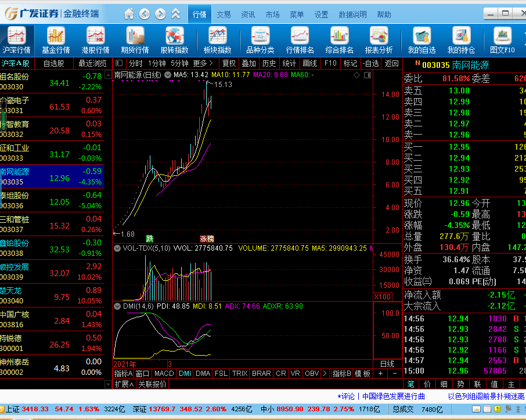
Task: Open 报表分析 toolbar icon
Action: tap(379, 41)
